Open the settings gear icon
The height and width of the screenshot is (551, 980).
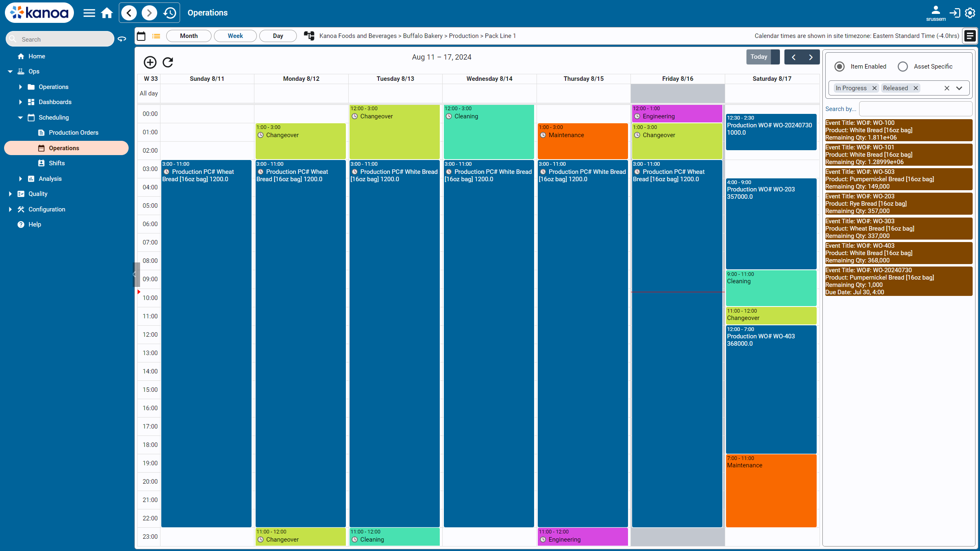[x=970, y=13]
